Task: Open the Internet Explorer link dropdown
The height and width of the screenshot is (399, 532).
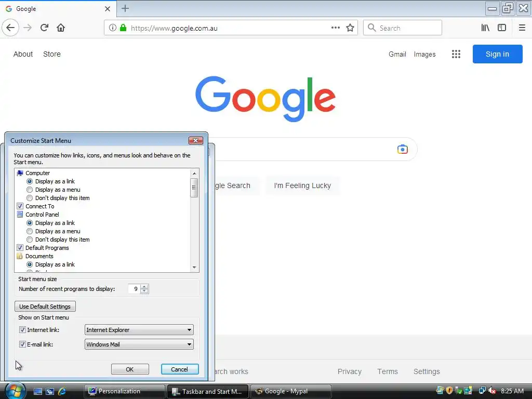Action: pos(139,330)
